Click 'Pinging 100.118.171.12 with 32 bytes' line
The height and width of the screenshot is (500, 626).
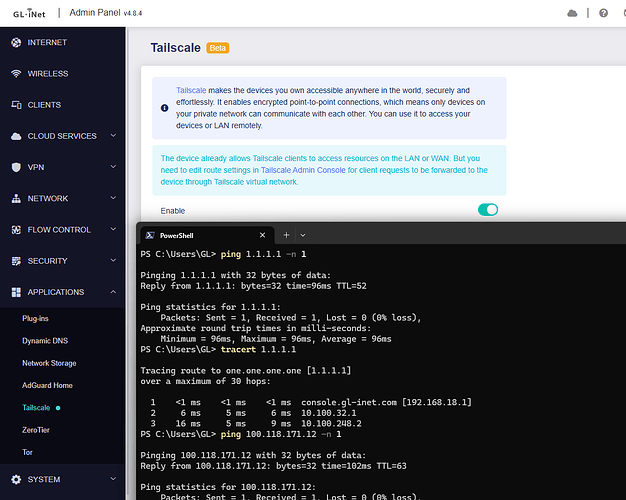pyautogui.click(x=253, y=455)
